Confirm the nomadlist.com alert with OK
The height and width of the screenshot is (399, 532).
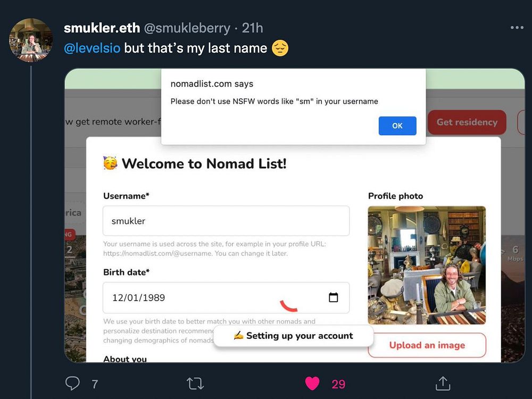397,126
